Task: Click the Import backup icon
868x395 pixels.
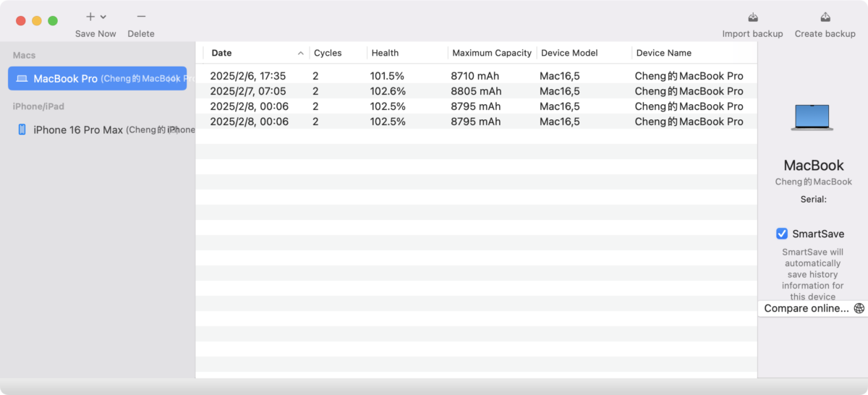Action: point(752,17)
